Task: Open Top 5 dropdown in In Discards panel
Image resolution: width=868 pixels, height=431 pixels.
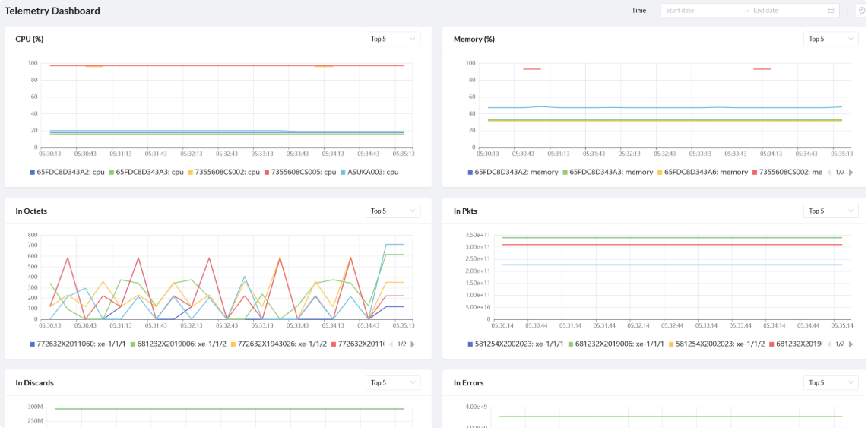Action: tap(392, 382)
